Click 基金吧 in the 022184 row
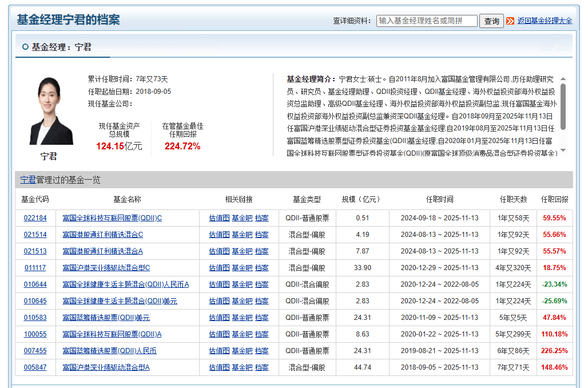 [x=243, y=218]
